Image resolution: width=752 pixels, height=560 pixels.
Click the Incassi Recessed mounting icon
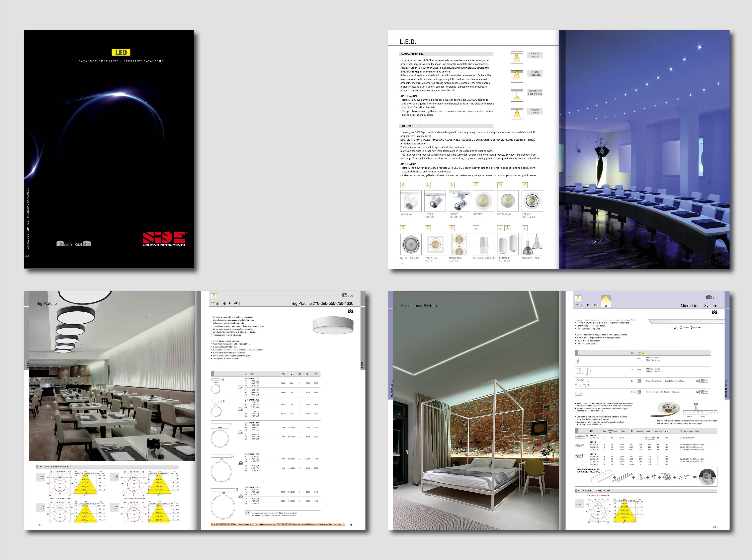pos(516,76)
